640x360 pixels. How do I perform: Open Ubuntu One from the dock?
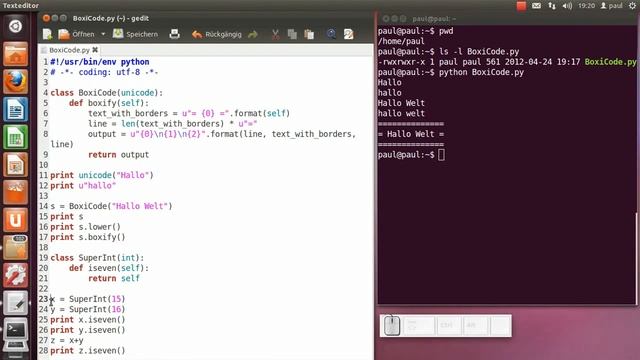[x=16, y=220]
